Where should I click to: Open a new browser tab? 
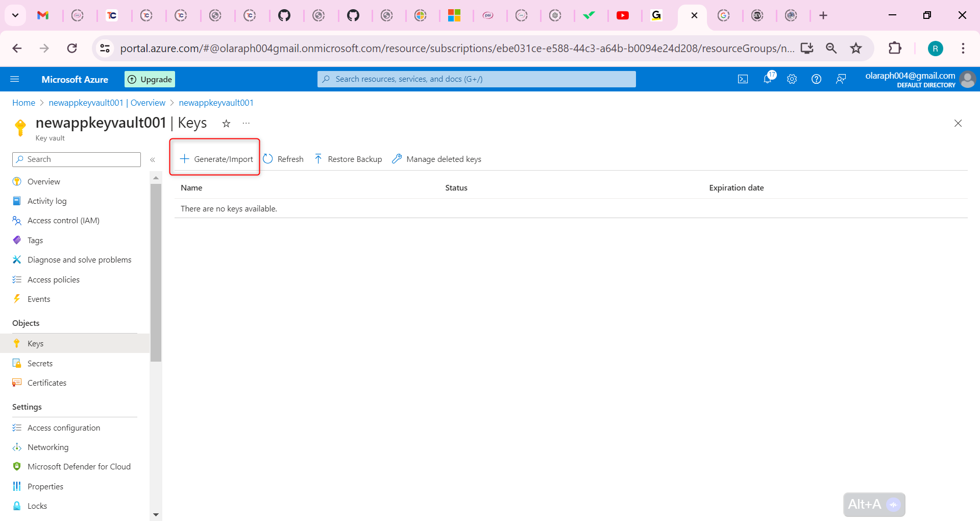click(823, 15)
